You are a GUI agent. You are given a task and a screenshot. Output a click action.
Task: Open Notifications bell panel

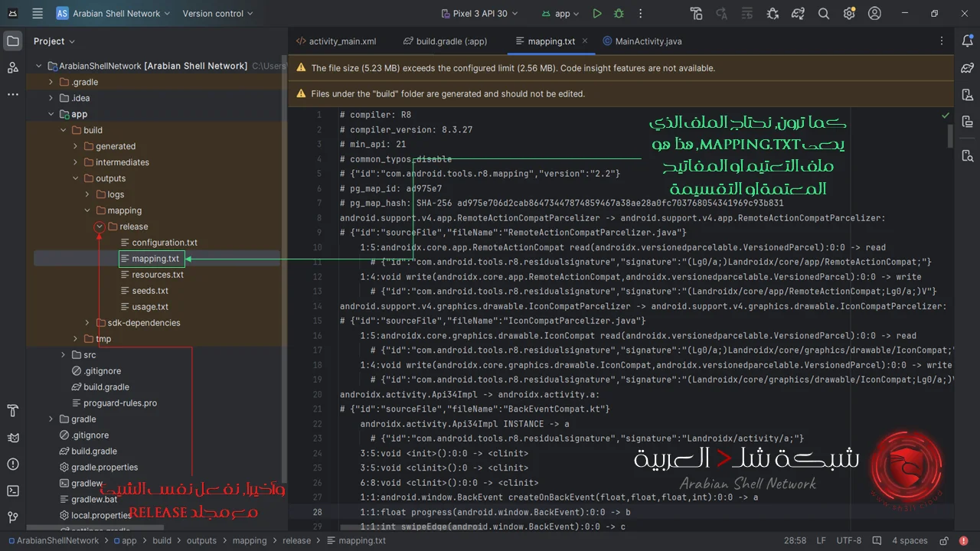967,41
